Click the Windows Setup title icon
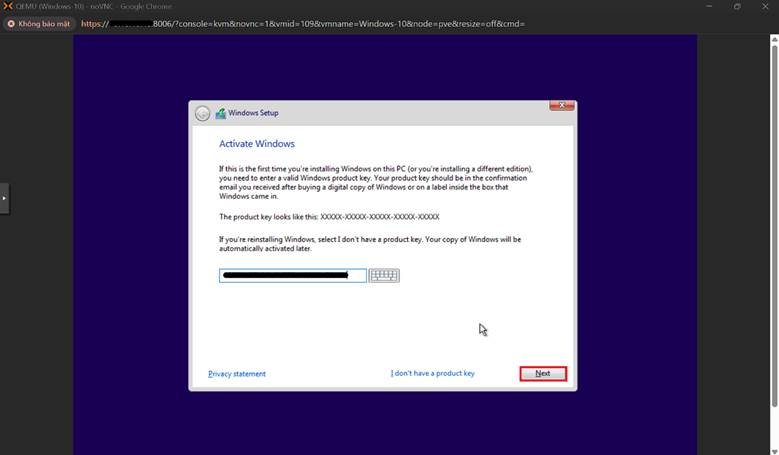This screenshot has width=779, height=455. pos(220,113)
